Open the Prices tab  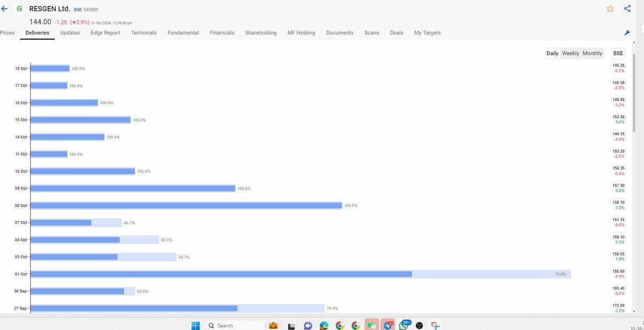(7, 33)
